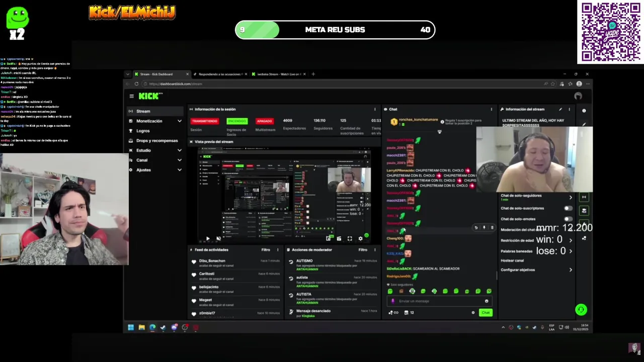Switch to Respondiendo a las acusaciones tab
This screenshot has height=362, width=644.
tap(220, 74)
